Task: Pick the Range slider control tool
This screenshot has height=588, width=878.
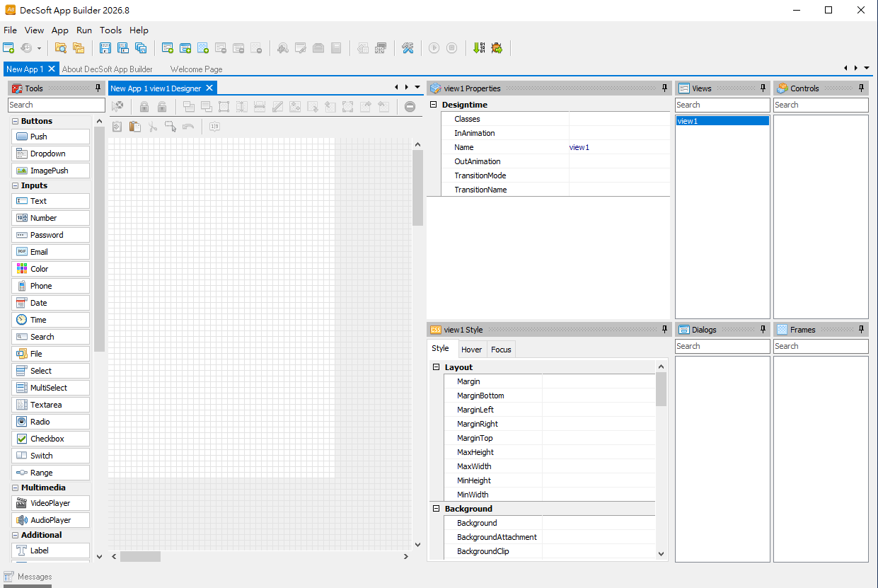Action: tap(50, 473)
